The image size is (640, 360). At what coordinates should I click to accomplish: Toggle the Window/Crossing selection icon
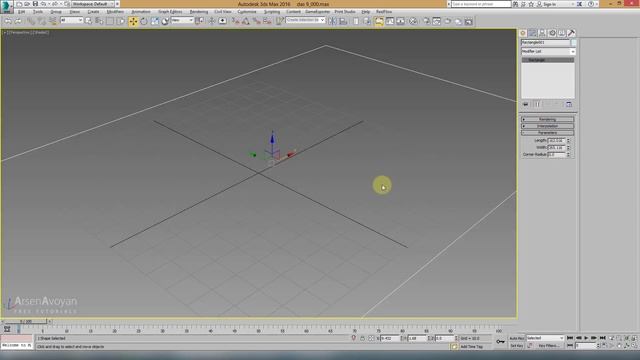[x=121, y=21]
